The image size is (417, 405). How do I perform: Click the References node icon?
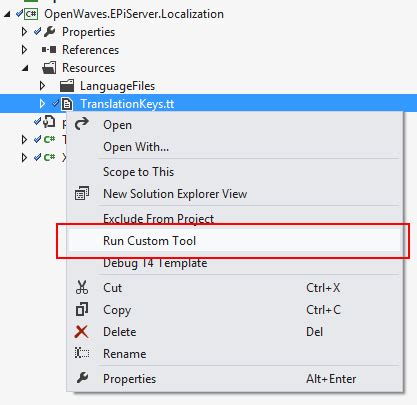tap(49, 50)
